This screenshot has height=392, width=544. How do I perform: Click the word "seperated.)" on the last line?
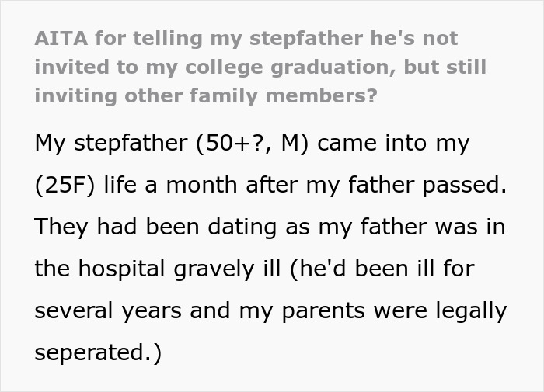click(98, 353)
